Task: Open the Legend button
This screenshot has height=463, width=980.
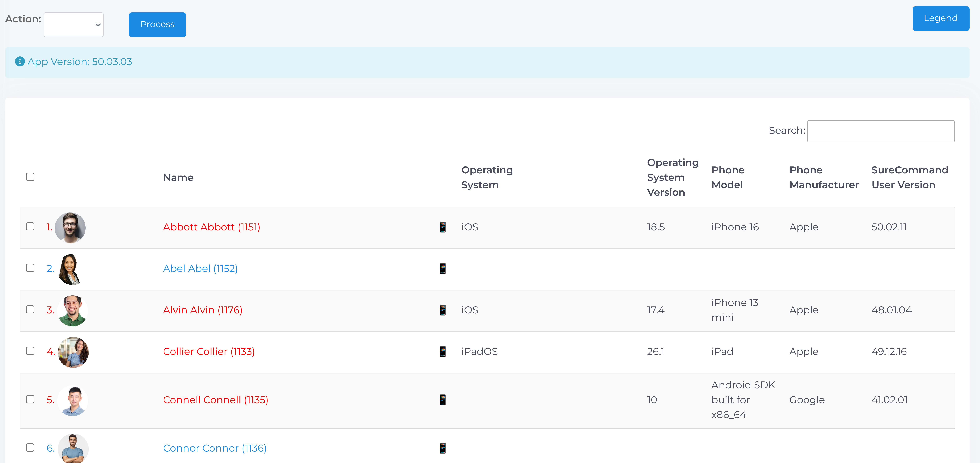Action: (x=941, y=18)
